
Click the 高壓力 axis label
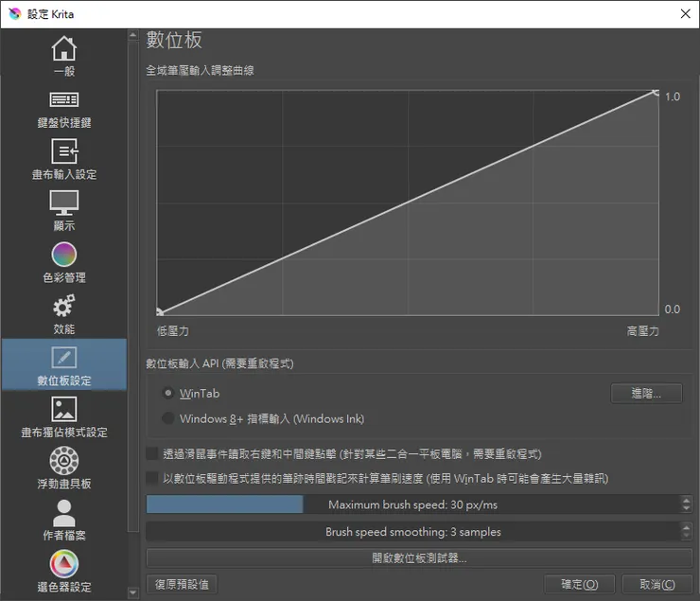(642, 331)
